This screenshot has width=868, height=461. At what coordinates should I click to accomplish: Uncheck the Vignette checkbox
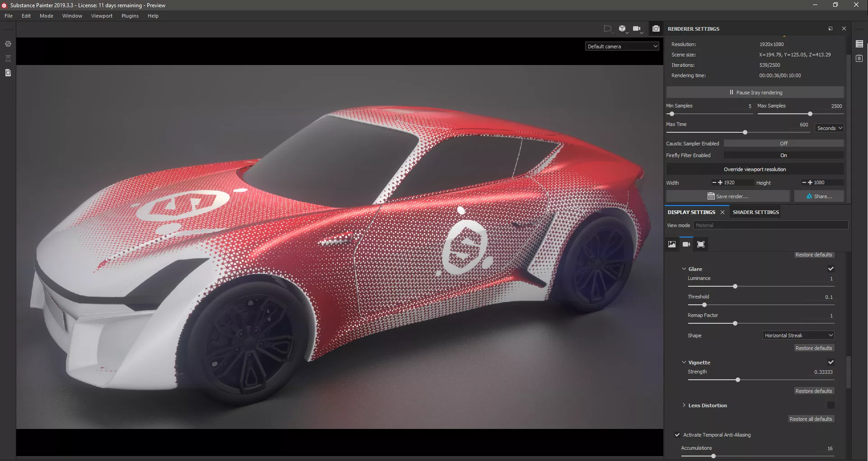click(830, 362)
